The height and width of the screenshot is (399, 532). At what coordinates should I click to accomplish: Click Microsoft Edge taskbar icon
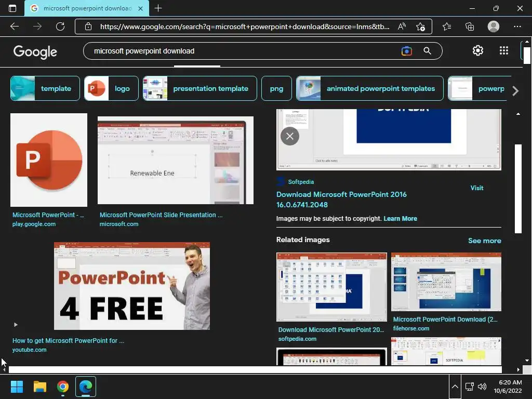click(x=86, y=387)
